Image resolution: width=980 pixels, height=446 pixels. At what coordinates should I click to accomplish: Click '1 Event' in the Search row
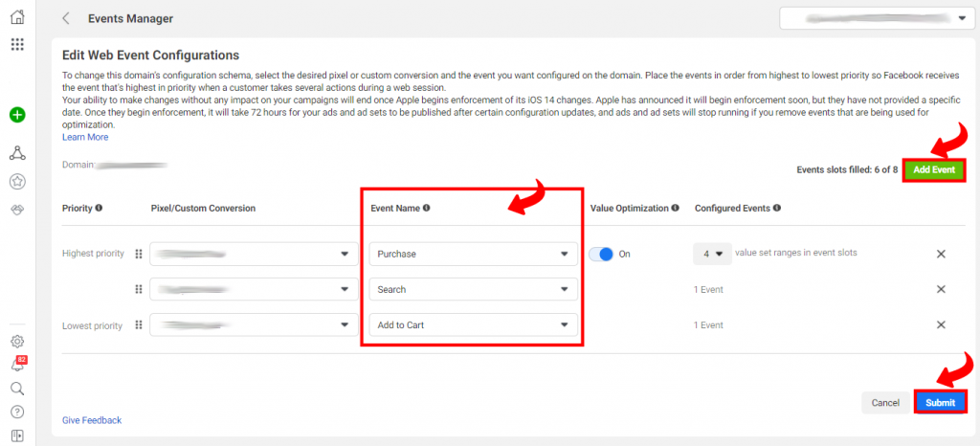point(709,290)
